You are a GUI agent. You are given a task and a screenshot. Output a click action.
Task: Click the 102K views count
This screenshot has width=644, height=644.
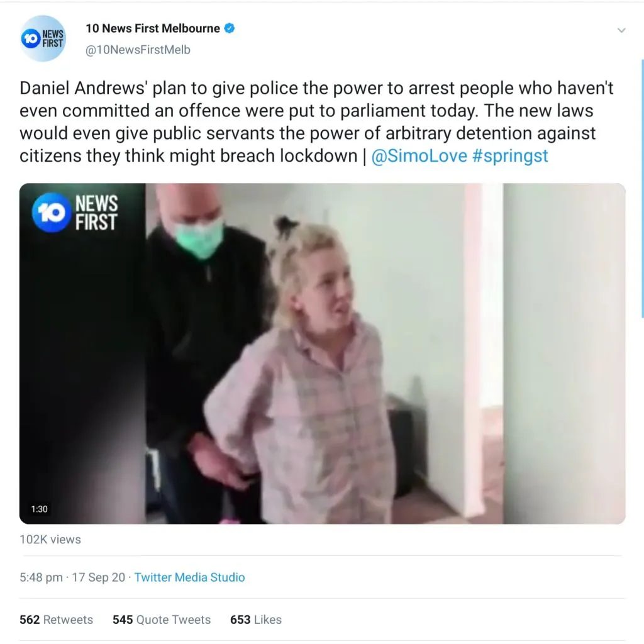pos(50,539)
